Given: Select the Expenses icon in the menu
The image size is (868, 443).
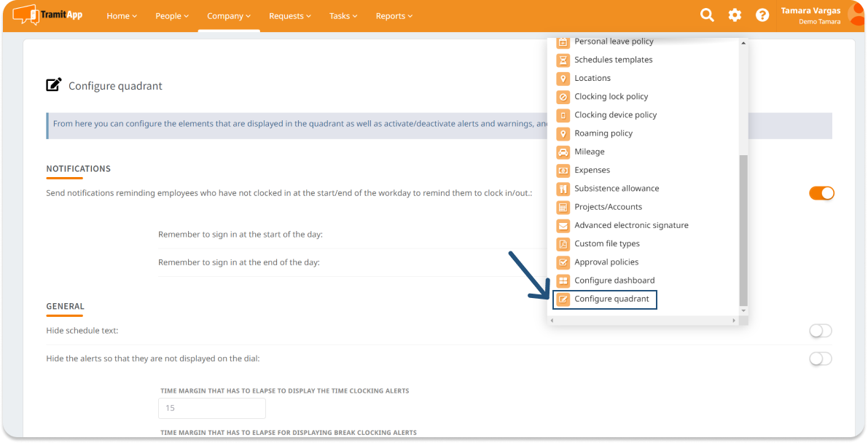Looking at the screenshot, I should (x=562, y=170).
